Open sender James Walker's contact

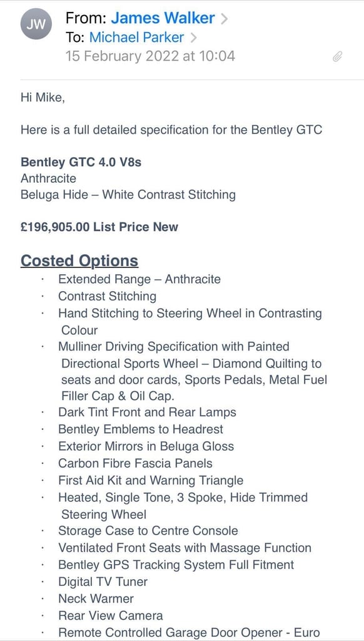click(163, 18)
